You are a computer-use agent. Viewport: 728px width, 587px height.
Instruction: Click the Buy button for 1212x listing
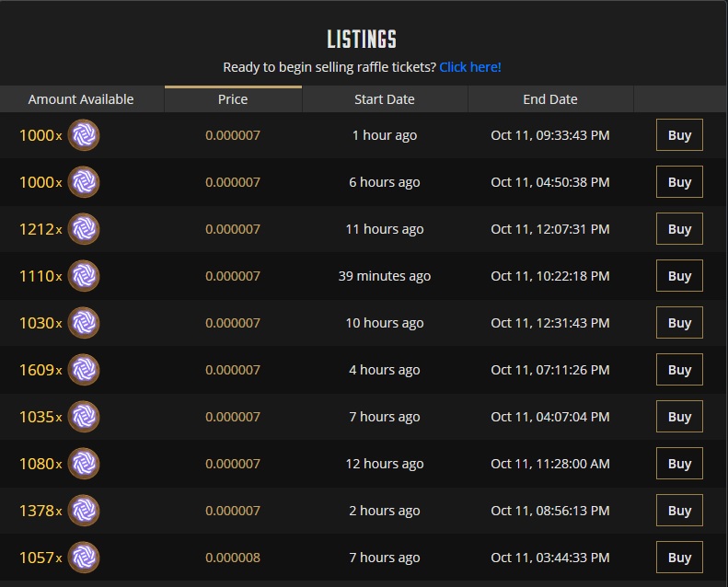pyautogui.click(x=679, y=229)
